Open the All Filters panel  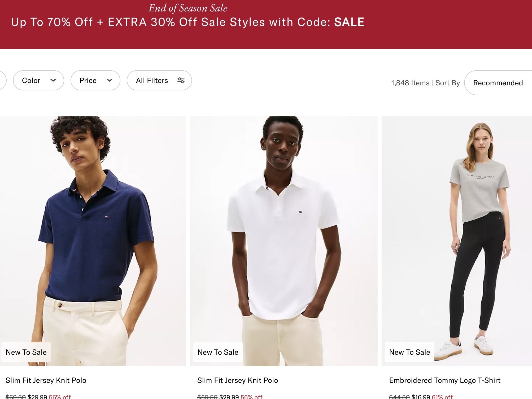click(x=159, y=80)
